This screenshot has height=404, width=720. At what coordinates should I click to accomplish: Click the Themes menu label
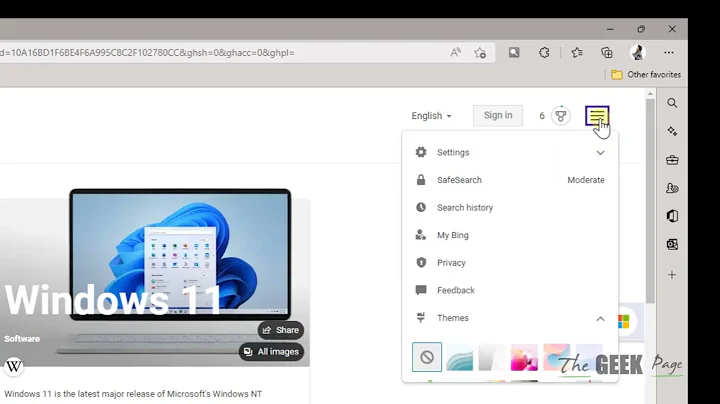click(452, 318)
